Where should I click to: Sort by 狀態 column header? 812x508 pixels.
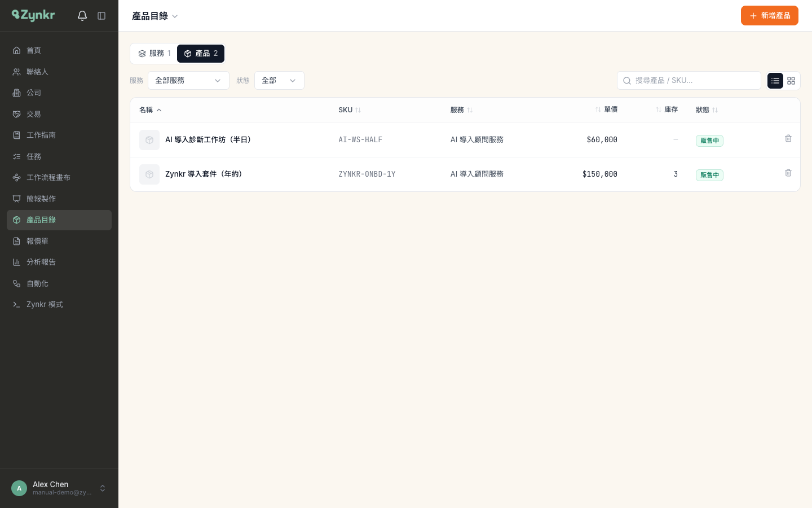pos(707,110)
